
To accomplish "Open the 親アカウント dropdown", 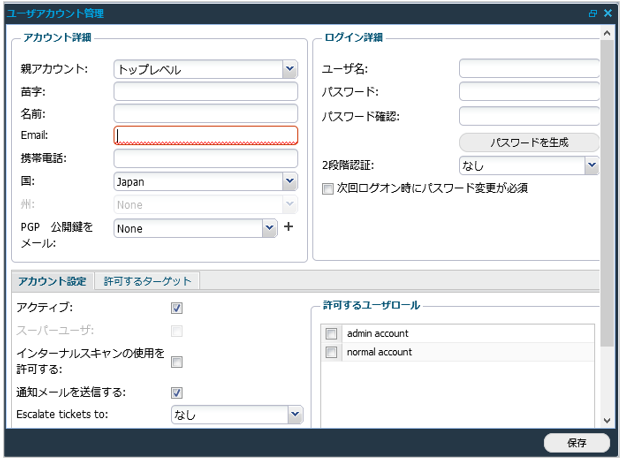I will coord(290,69).
